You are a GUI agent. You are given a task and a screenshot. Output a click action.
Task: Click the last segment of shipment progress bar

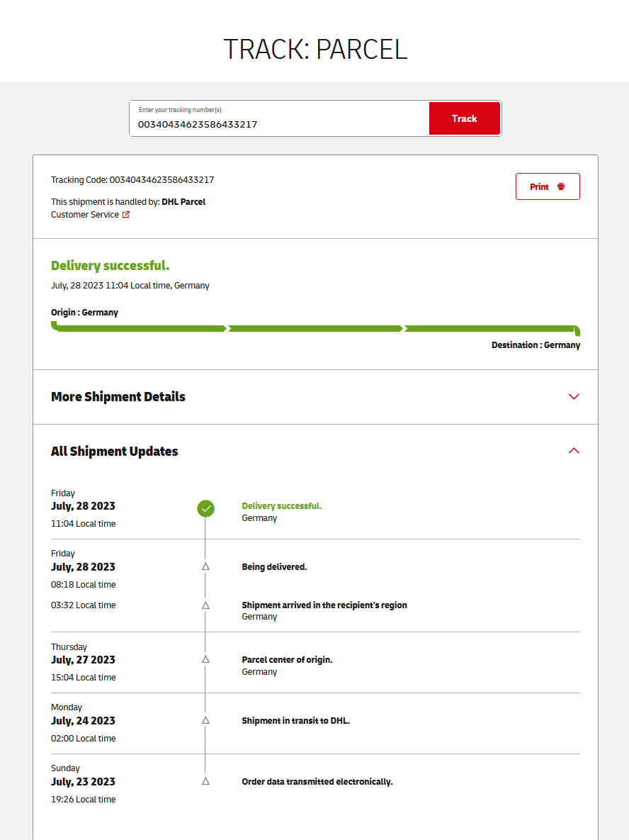(490, 329)
